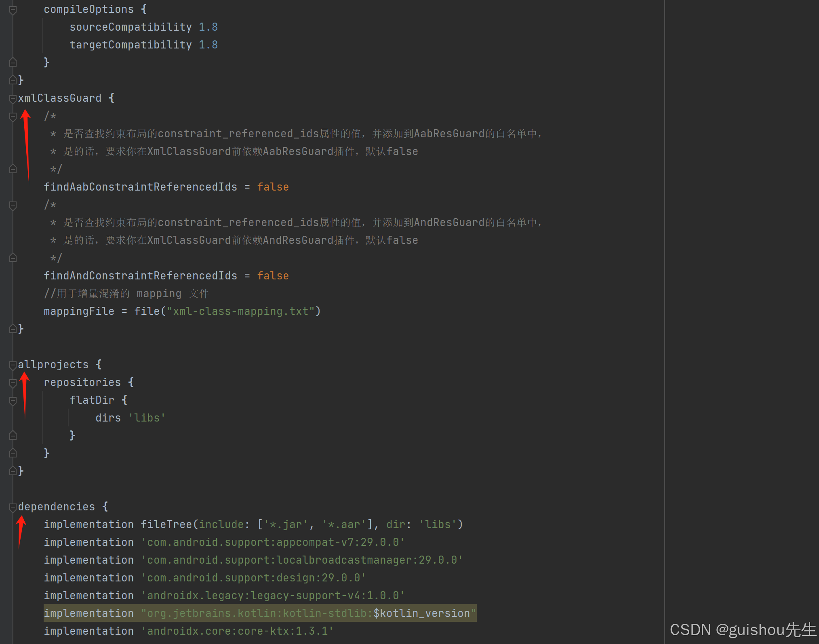Click the dirs 'libs' string
Image resolution: width=819 pixels, height=644 pixels.
point(147,418)
